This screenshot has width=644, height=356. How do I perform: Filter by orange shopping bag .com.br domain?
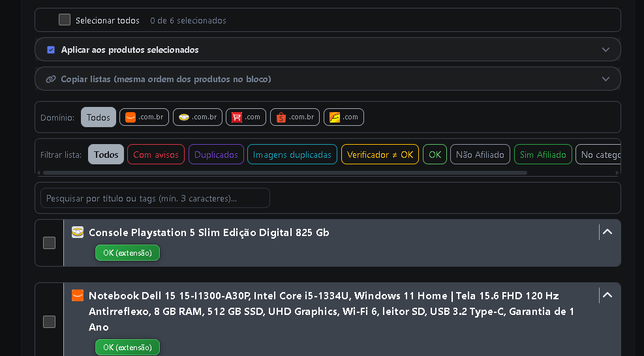[x=295, y=117]
